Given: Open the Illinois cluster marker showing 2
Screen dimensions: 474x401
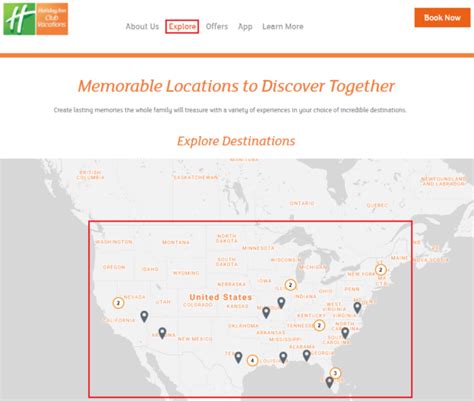Looking at the screenshot, I should pyautogui.click(x=290, y=285).
